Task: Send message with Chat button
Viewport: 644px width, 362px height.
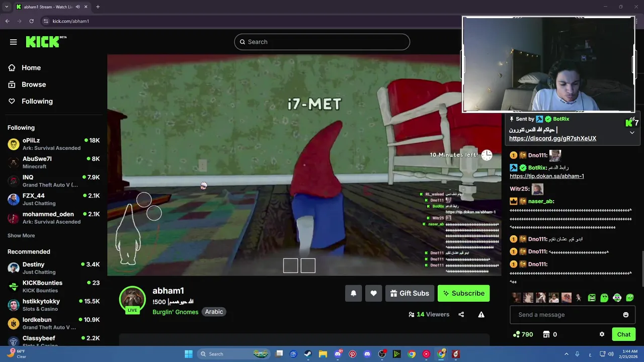Action: point(623,334)
